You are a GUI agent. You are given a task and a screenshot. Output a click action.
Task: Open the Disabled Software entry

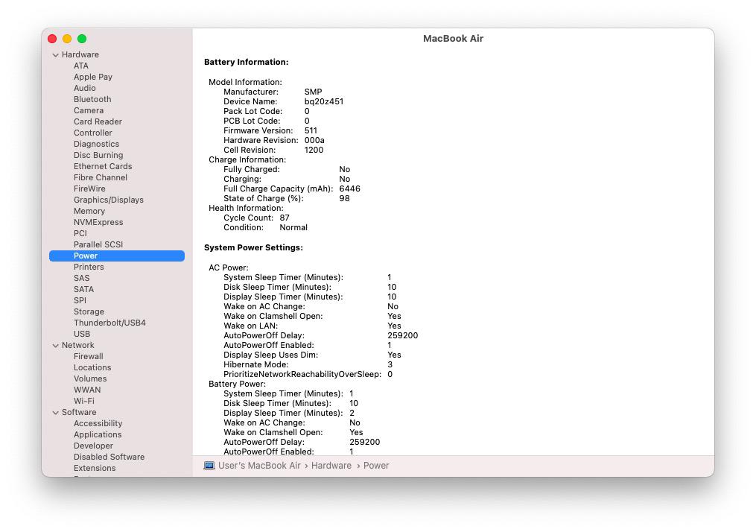(x=109, y=457)
